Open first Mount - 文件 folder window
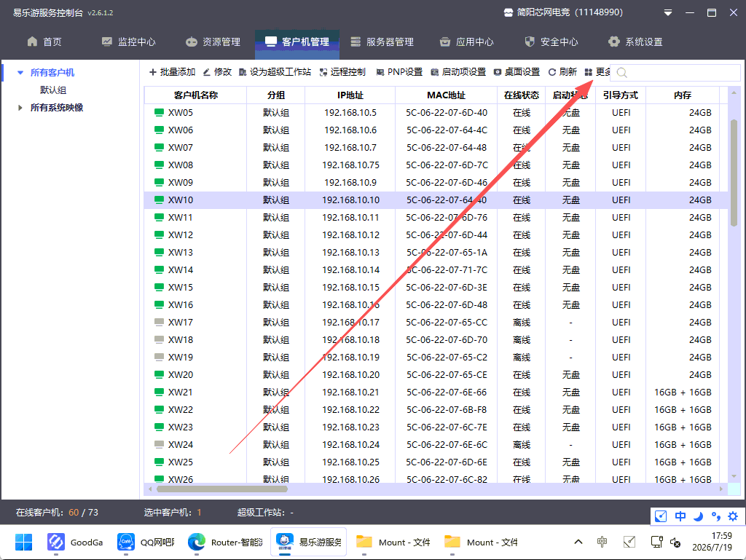 [393, 543]
